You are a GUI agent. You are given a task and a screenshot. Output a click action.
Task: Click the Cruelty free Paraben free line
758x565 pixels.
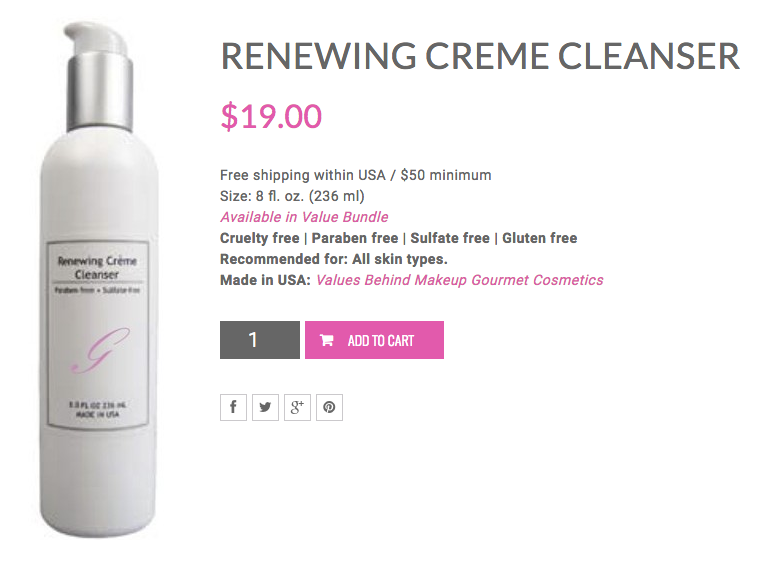tap(398, 238)
